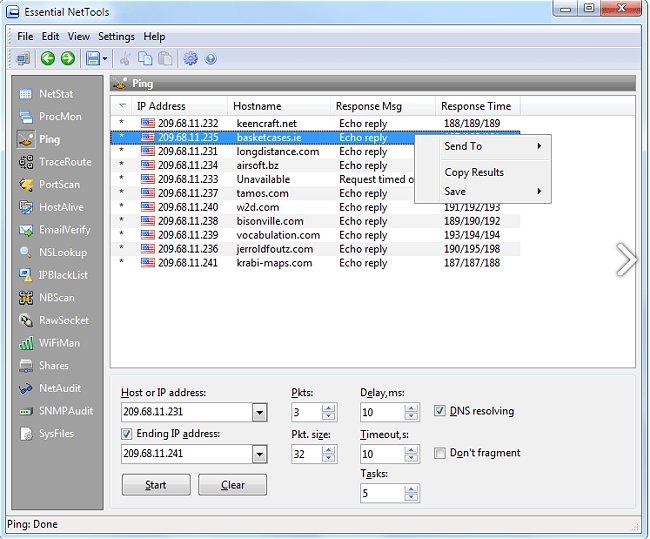650x539 pixels.
Task: Open the EmailVerify tool
Action: pyautogui.click(x=55, y=230)
